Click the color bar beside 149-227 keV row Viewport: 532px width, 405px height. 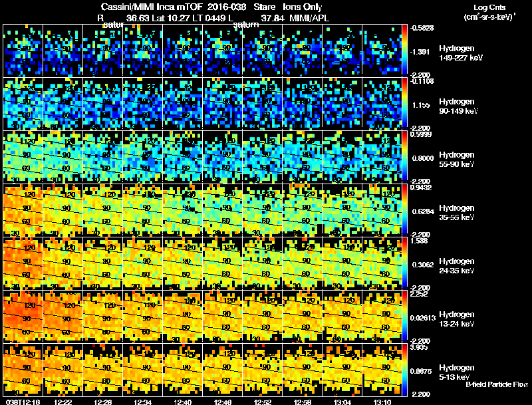pos(404,50)
